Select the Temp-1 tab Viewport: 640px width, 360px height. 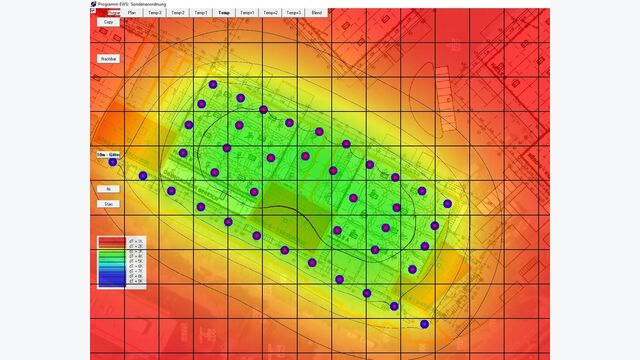(201, 13)
